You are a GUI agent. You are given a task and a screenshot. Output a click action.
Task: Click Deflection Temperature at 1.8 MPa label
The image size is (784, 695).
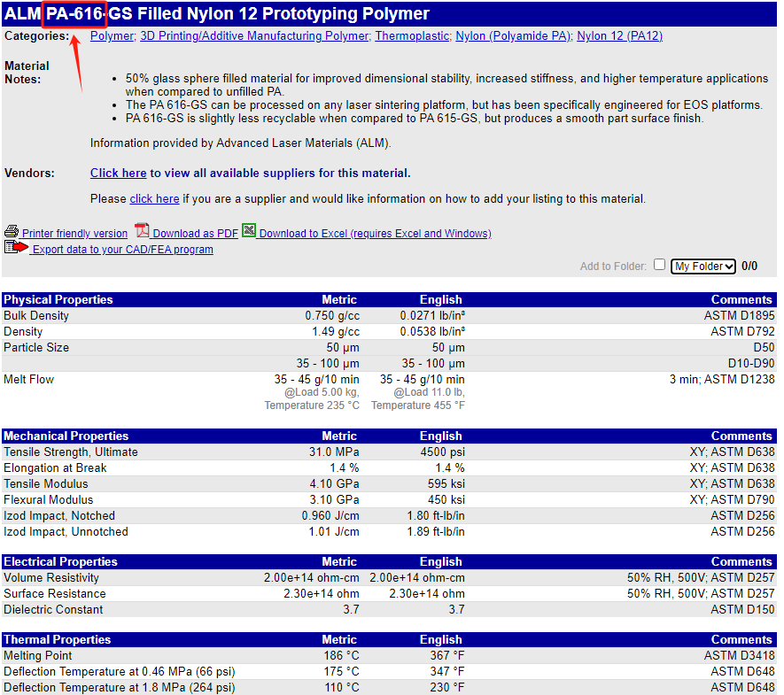(x=119, y=688)
